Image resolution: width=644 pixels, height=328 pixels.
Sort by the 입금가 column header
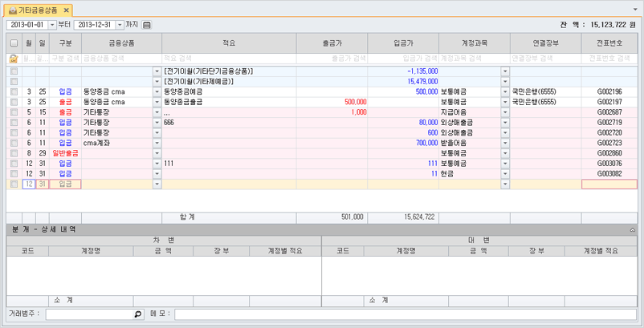tap(403, 43)
